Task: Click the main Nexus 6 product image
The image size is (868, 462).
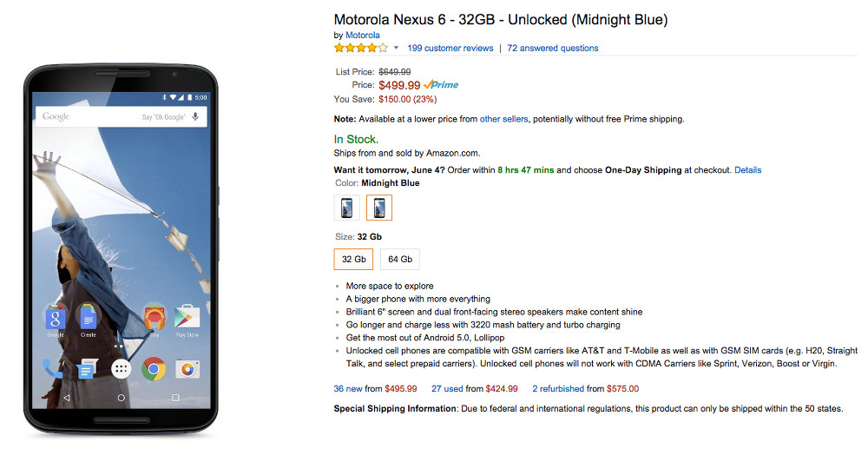Action: (122, 247)
